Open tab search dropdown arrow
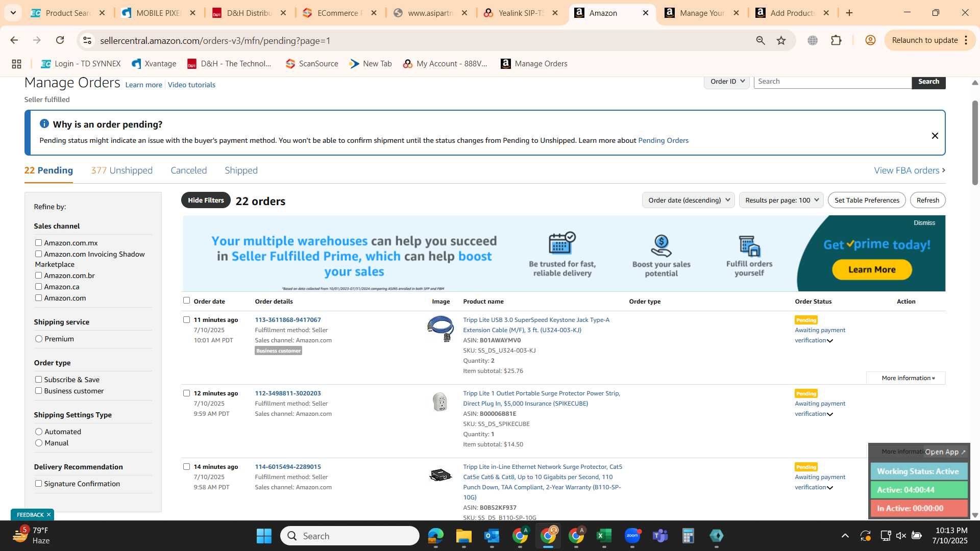980x551 pixels. click(13, 13)
